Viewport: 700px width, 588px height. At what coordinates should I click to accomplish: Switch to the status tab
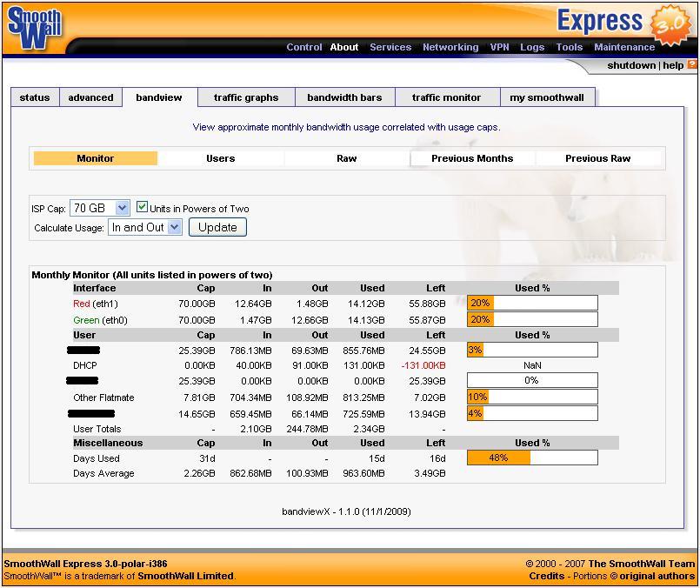click(x=35, y=97)
